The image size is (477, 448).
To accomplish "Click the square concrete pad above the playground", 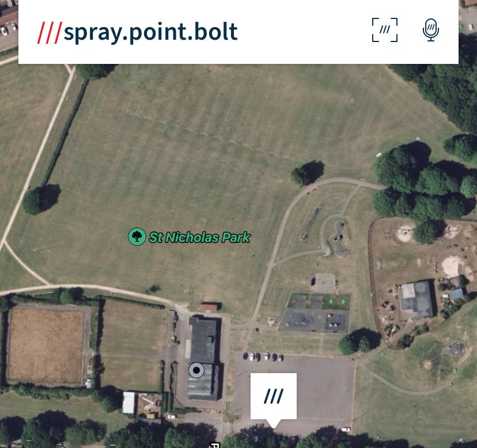I will [x=325, y=282].
